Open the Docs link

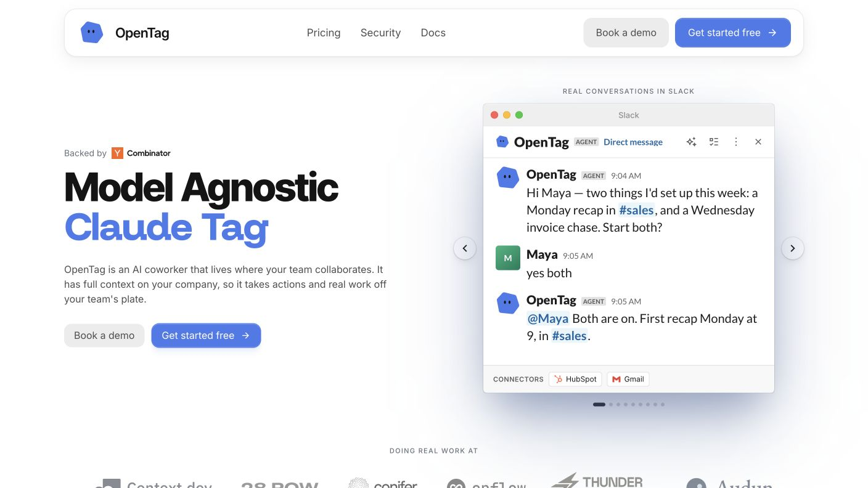point(433,33)
